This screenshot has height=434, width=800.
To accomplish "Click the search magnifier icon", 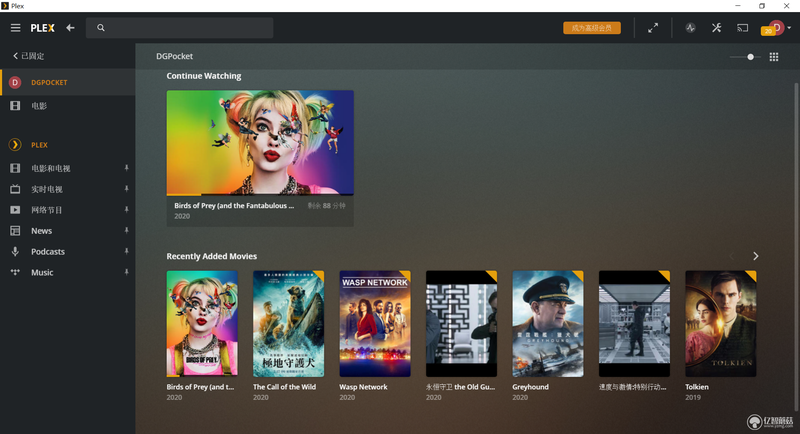I will pyautogui.click(x=101, y=28).
